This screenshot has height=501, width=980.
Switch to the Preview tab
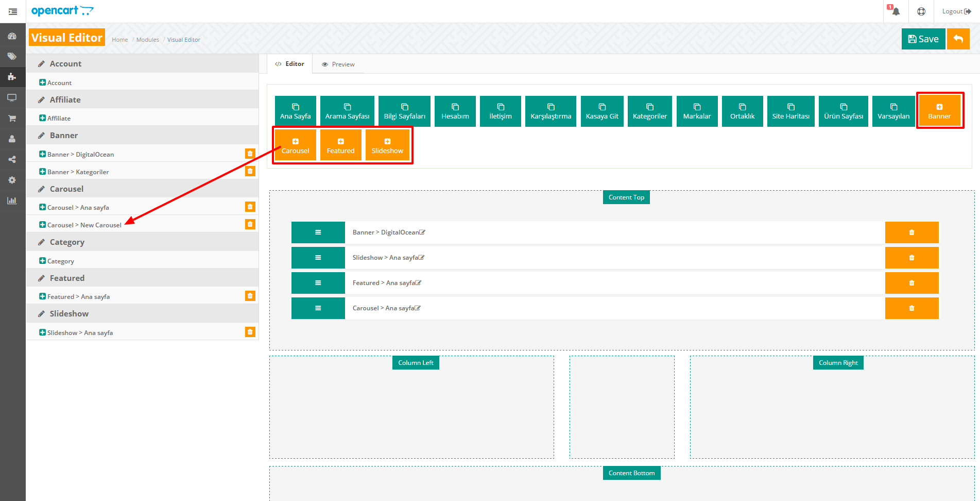(x=338, y=64)
